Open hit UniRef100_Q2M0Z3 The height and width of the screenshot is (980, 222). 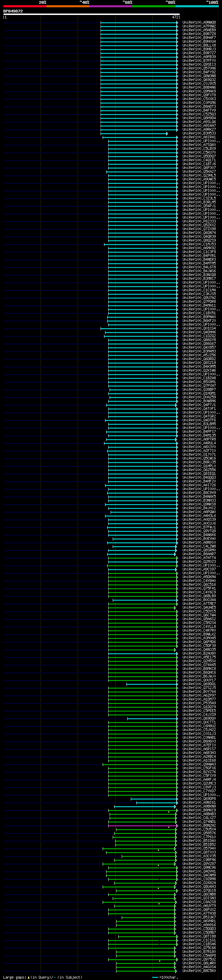(x=199, y=561)
